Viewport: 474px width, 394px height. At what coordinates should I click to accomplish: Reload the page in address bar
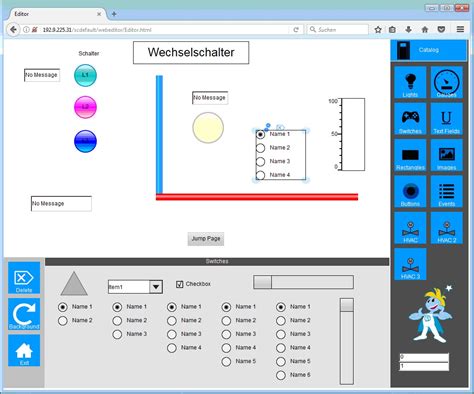pyautogui.click(x=296, y=30)
